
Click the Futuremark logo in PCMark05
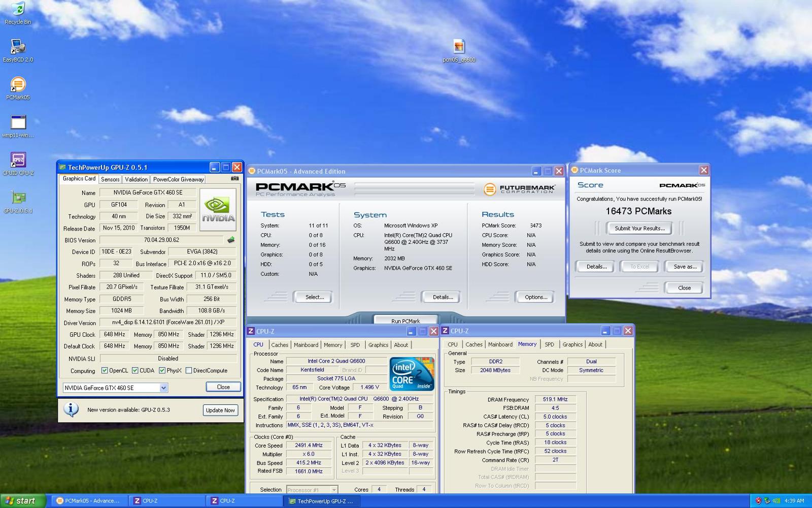[x=519, y=189]
